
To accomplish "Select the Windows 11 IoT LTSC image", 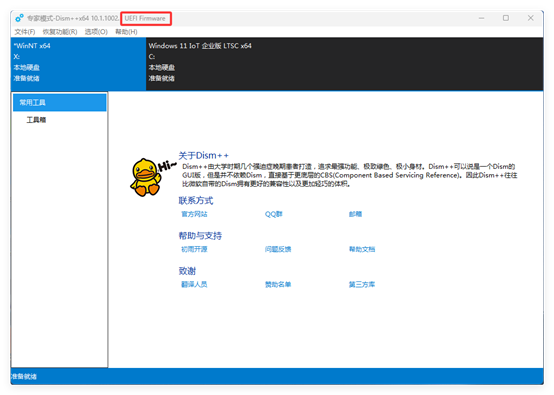I will [x=344, y=64].
